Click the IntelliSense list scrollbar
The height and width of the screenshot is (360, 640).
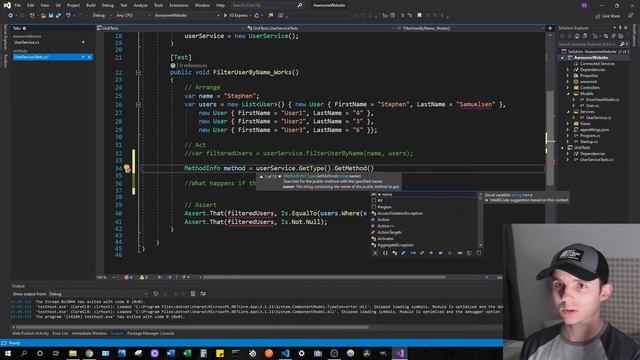click(x=480, y=220)
